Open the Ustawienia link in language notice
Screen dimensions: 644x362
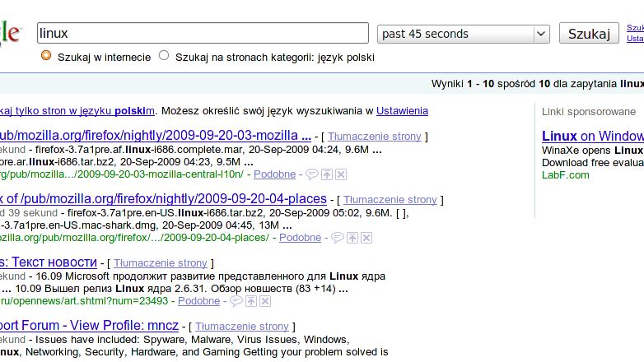pos(402,111)
